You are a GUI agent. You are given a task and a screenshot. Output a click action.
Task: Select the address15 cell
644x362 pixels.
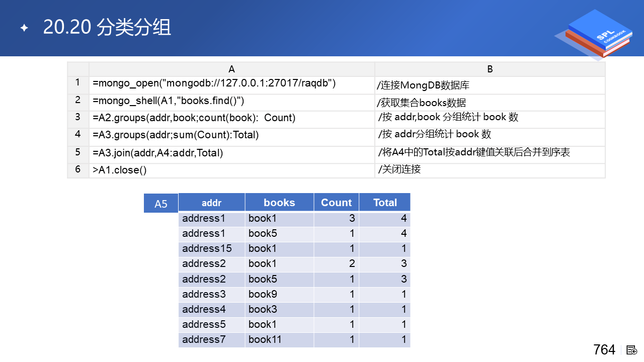(212, 249)
